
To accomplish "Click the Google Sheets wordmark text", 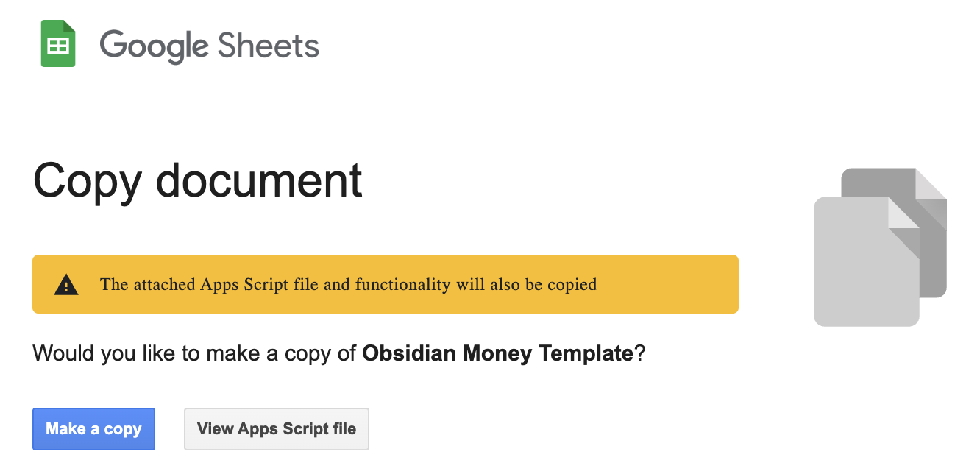I will (x=210, y=46).
